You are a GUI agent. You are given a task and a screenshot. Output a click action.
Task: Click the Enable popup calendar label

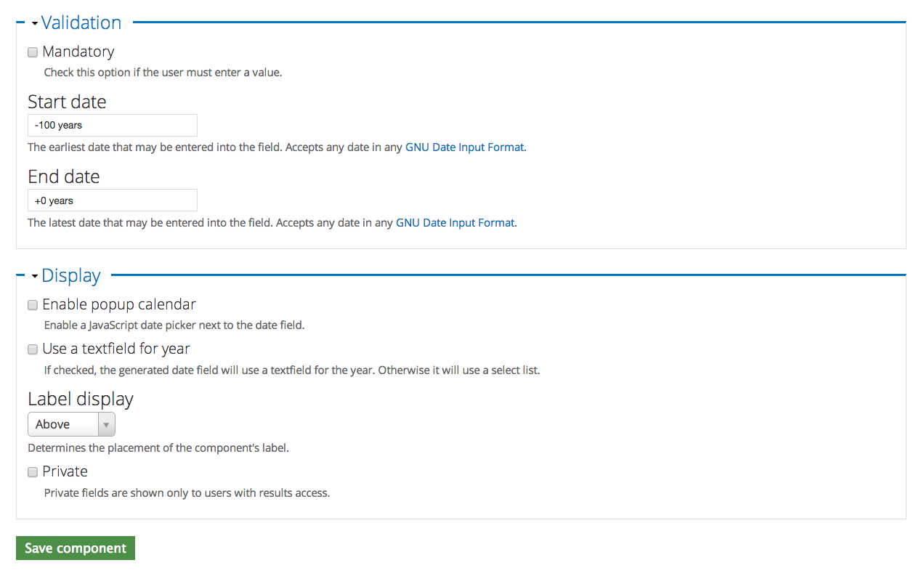click(119, 304)
